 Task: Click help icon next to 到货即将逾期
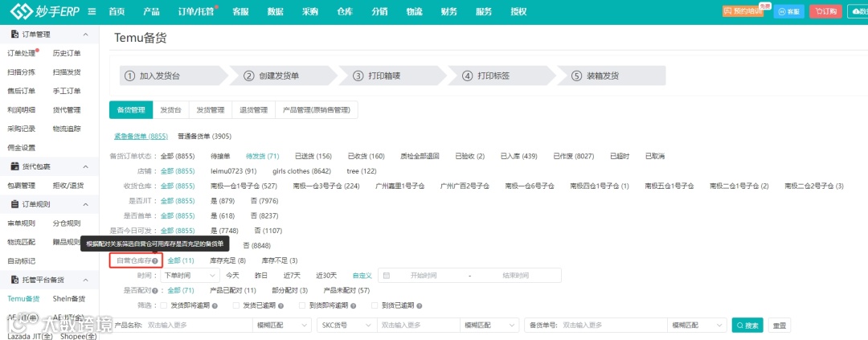[x=353, y=305]
